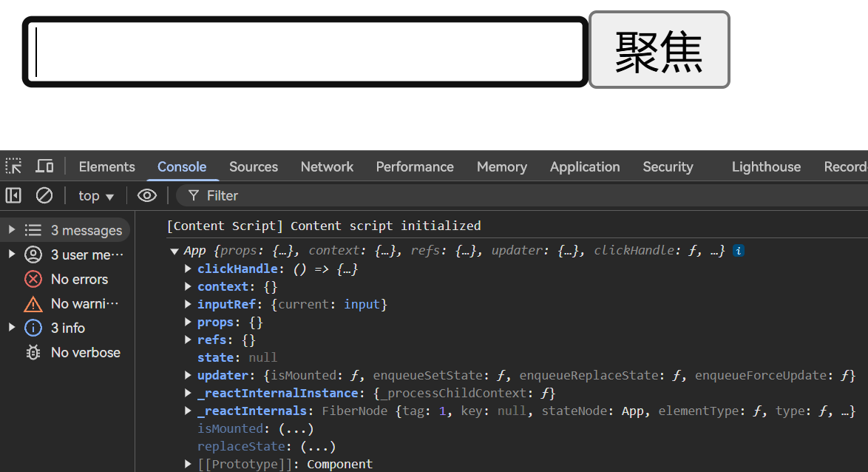Viewport: 868px width, 472px height.
Task: Click the blue info badge after App object
Action: coord(739,250)
